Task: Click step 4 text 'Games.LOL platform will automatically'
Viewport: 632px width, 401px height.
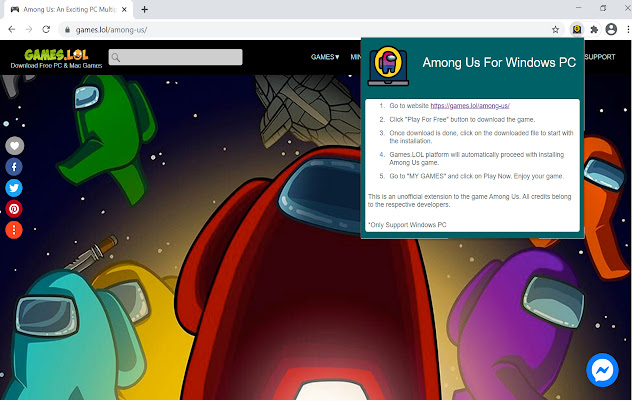Action: (x=476, y=158)
